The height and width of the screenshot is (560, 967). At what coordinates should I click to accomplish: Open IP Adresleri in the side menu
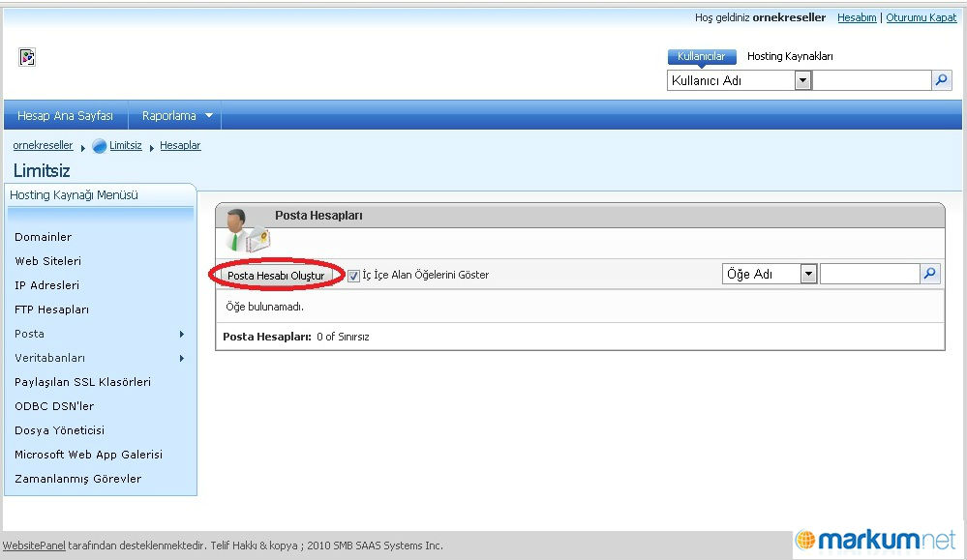46,285
